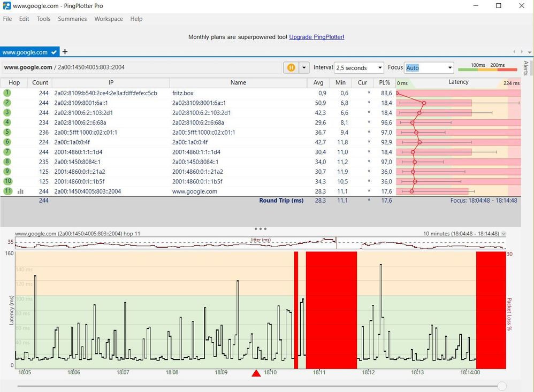Open the Summaries menu
The image size is (534, 392).
pyautogui.click(x=72, y=19)
